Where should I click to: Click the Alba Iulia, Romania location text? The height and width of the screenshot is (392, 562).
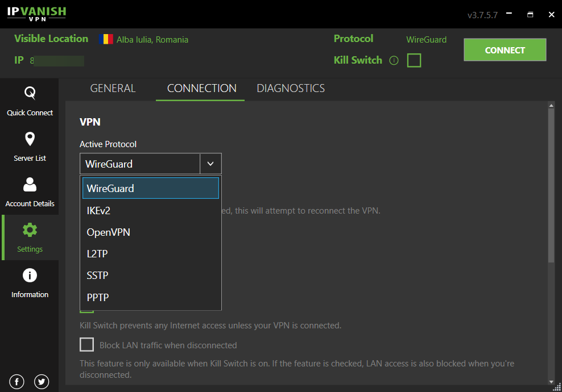152,40
